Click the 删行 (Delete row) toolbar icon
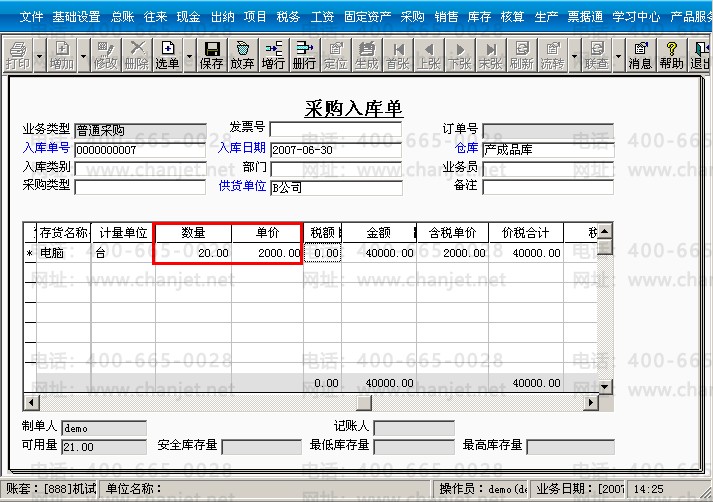 [304, 55]
